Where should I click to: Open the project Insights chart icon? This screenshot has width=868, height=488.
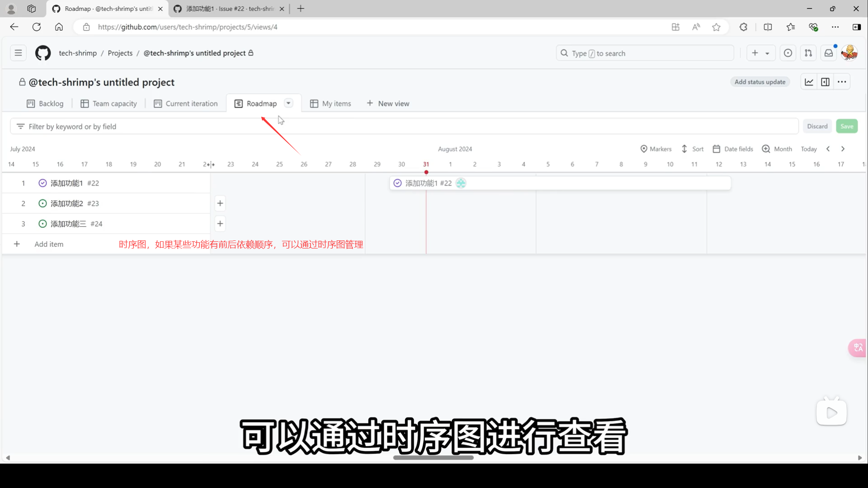(809, 82)
